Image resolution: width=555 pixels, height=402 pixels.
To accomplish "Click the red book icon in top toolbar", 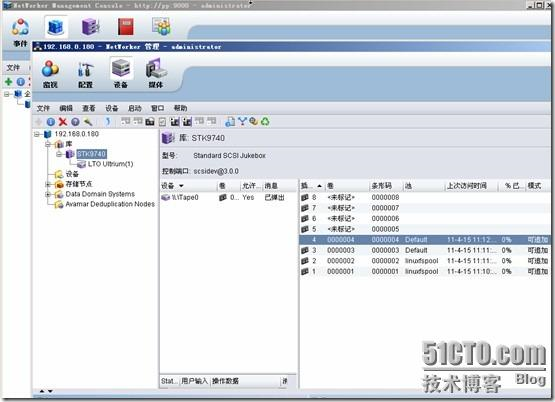I will [126, 27].
